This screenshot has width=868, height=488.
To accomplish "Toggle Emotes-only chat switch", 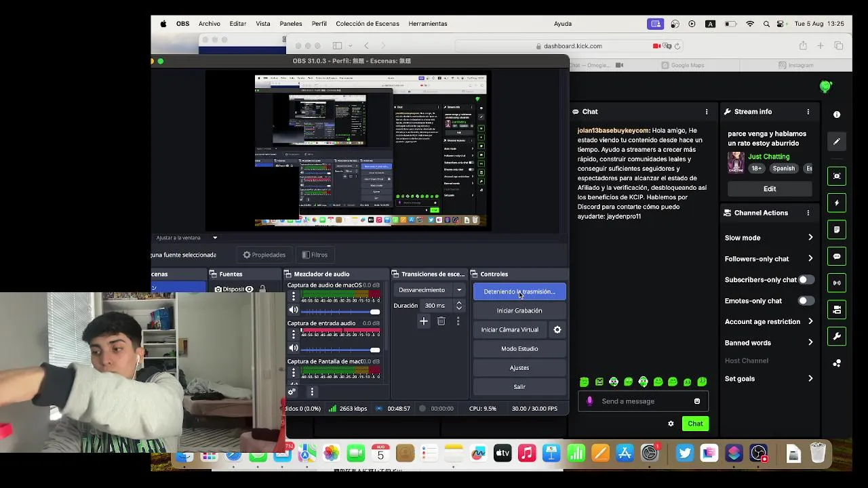I will pos(806,301).
